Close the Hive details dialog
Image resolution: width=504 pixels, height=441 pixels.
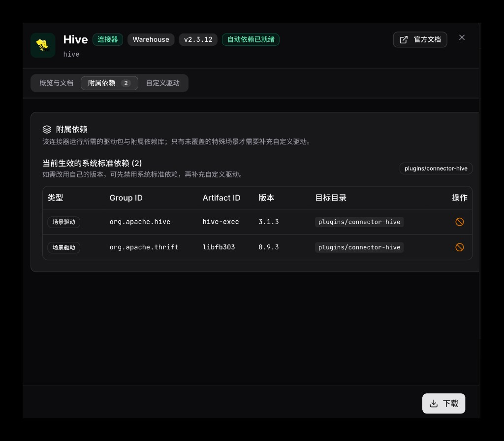click(x=462, y=37)
